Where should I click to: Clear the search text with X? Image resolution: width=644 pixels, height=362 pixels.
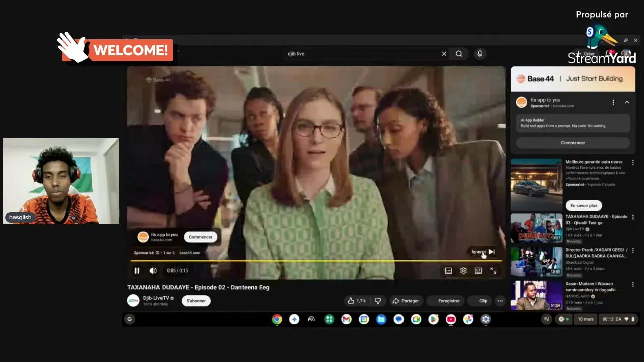pyautogui.click(x=444, y=54)
